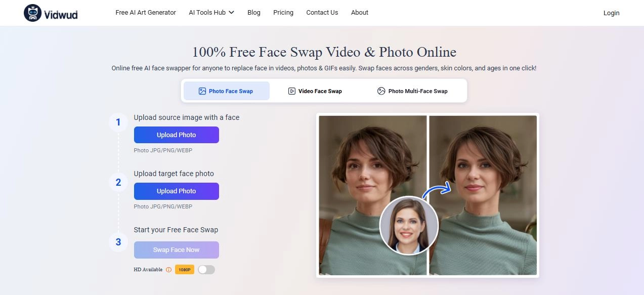Expand the AI Tools Hub dropdown
644x295 pixels.
(x=207, y=12)
